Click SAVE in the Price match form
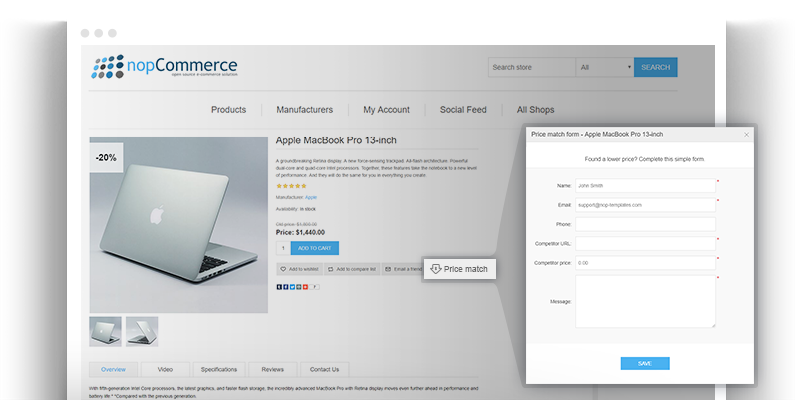The height and width of the screenshot is (400, 795). [644, 363]
